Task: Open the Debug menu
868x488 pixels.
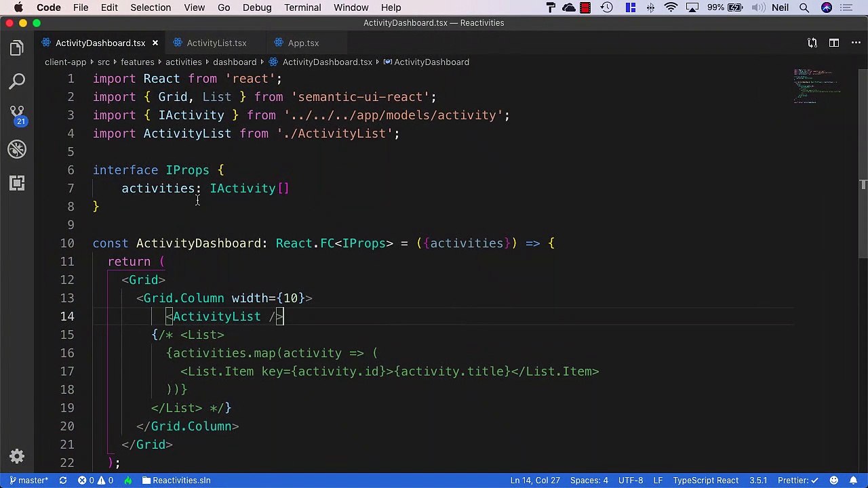Action: point(257,7)
